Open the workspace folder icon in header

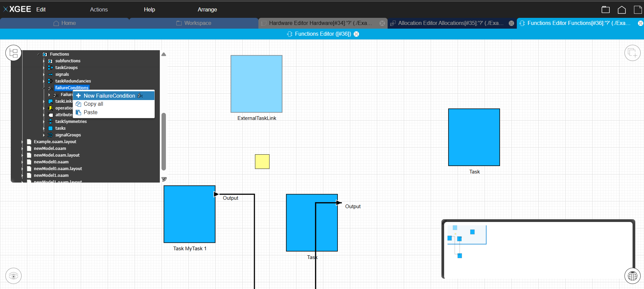pyautogui.click(x=605, y=9)
